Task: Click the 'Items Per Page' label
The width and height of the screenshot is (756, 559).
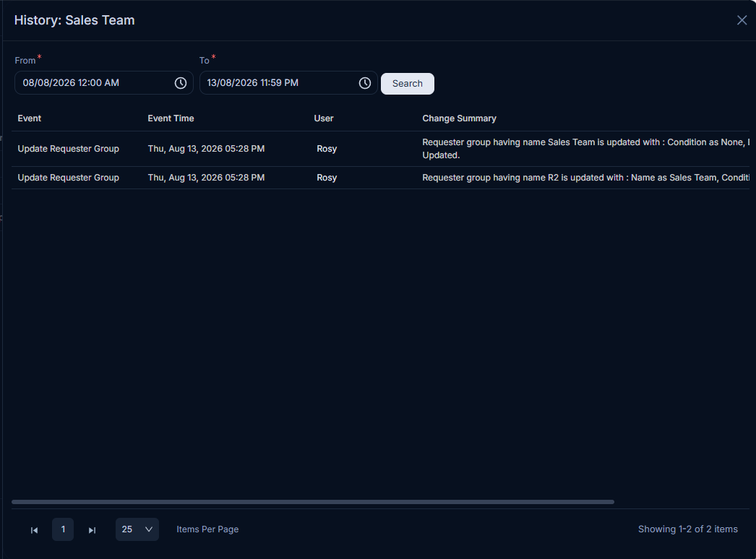Action: coord(207,529)
